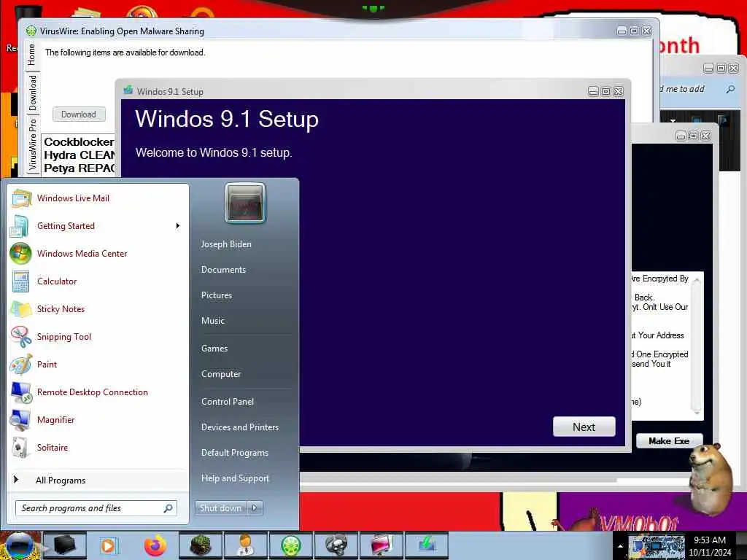Open shut down options arrow
Screen dimensions: 747x560
pos(255,508)
